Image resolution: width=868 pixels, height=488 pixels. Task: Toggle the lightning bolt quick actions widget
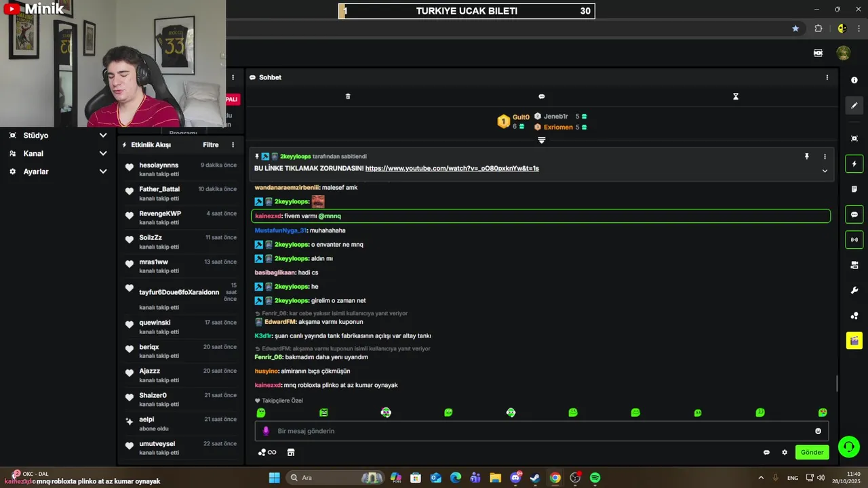854,164
